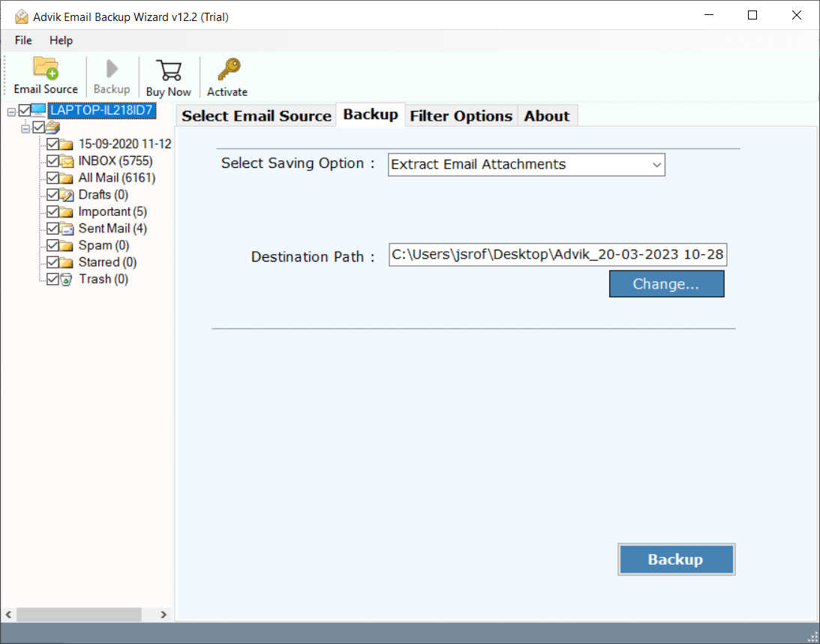Select the Sent Mail (4) folder label

[x=113, y=229]
